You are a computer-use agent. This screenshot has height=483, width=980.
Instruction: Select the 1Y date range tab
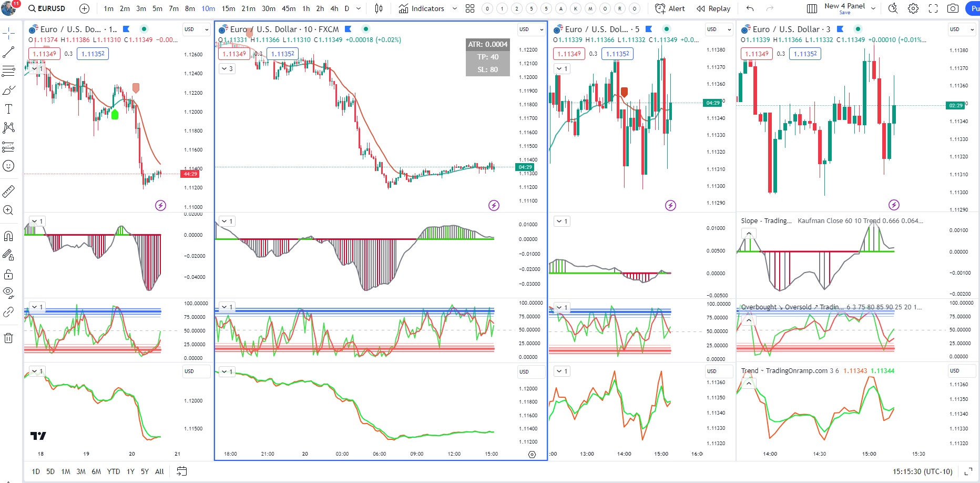130,471
